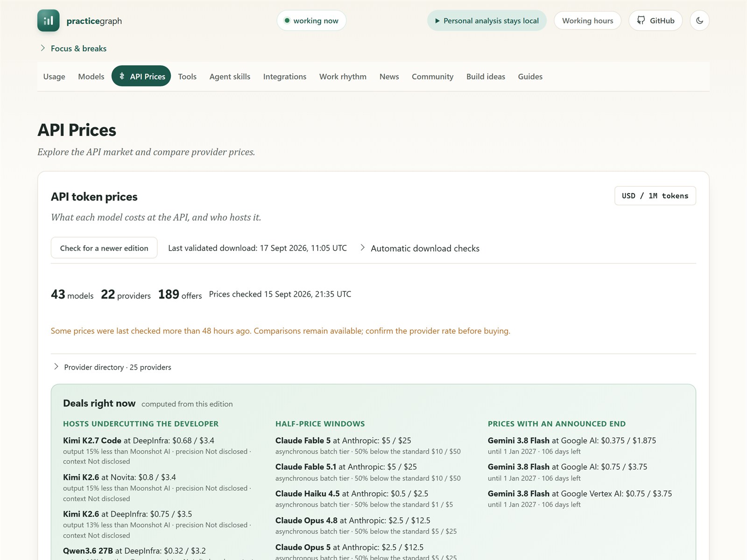This screenshot has width=747, height=560.
Task: Click Claude Opus 4.8 at Anthropic deal
Action: pyautogui.click(x=353, y=520)
